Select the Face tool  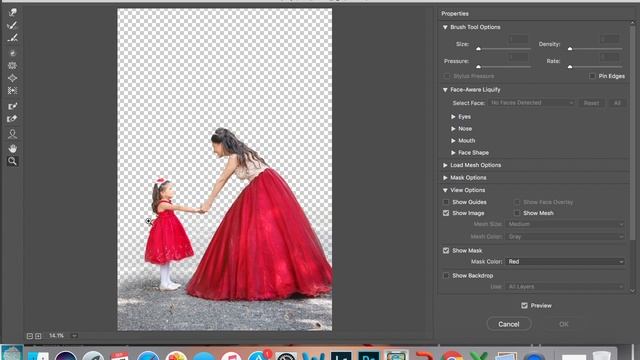click(x=12, y=134)
